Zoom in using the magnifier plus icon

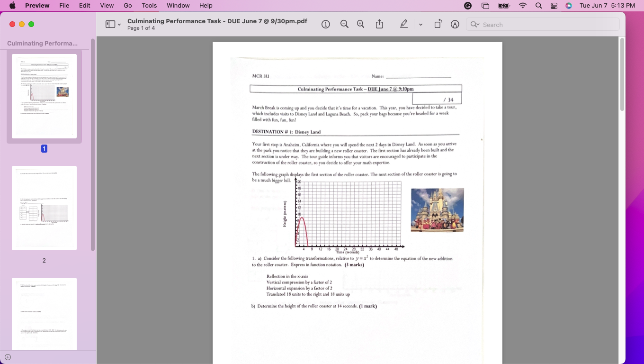[x=361, y=24]
